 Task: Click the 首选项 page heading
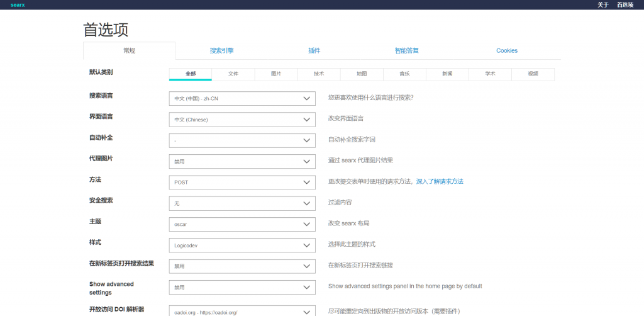point(106,30)
